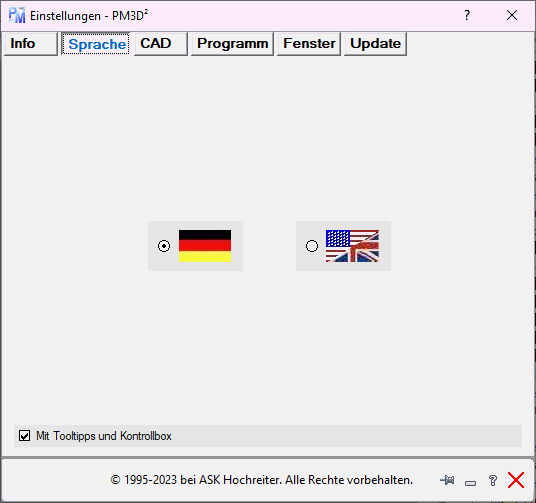
Task: Select the Sprache tab
Action: 95,43
